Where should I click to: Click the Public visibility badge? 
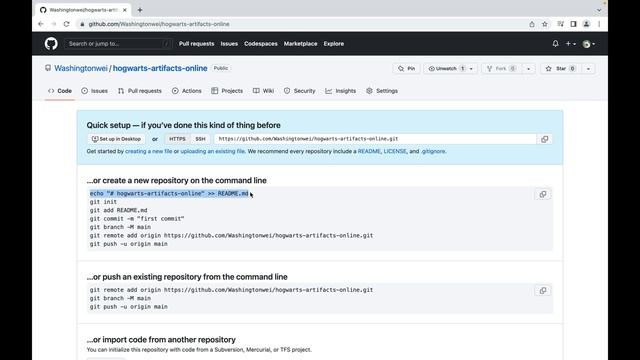[221, 68]
